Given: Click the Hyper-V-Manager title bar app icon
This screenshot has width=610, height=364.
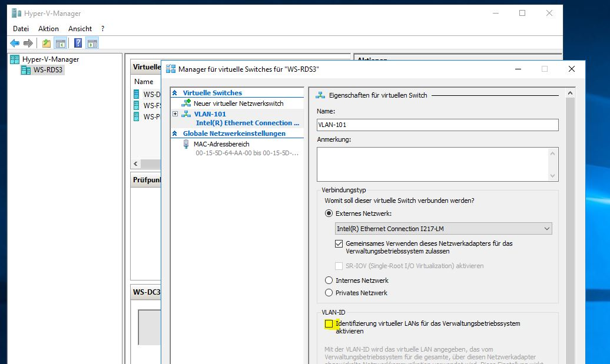Looking at the screenshot, I should pos(16,13).
